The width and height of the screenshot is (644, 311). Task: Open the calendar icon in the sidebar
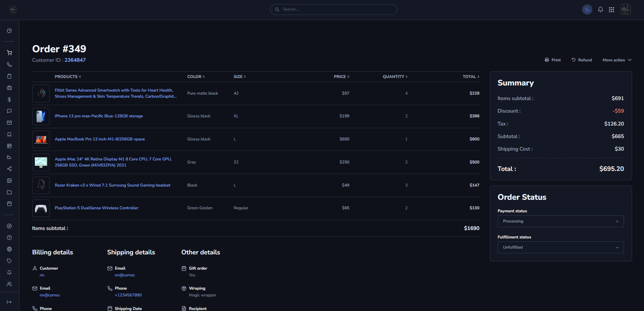(x=9, y=204)
